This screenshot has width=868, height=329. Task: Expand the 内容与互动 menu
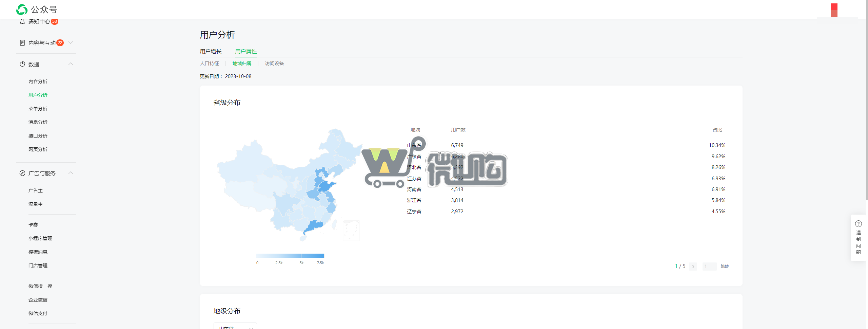click(x=71, y=42)
